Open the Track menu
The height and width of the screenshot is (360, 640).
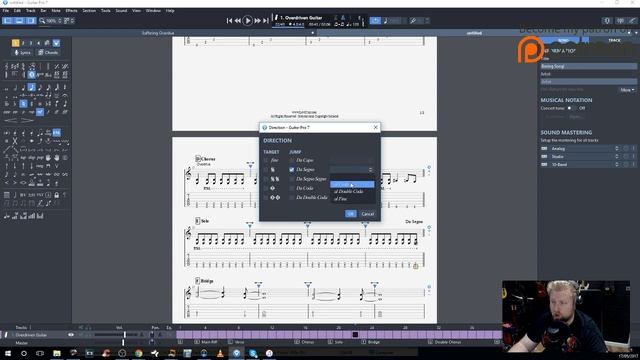click(x=31, y=11)
